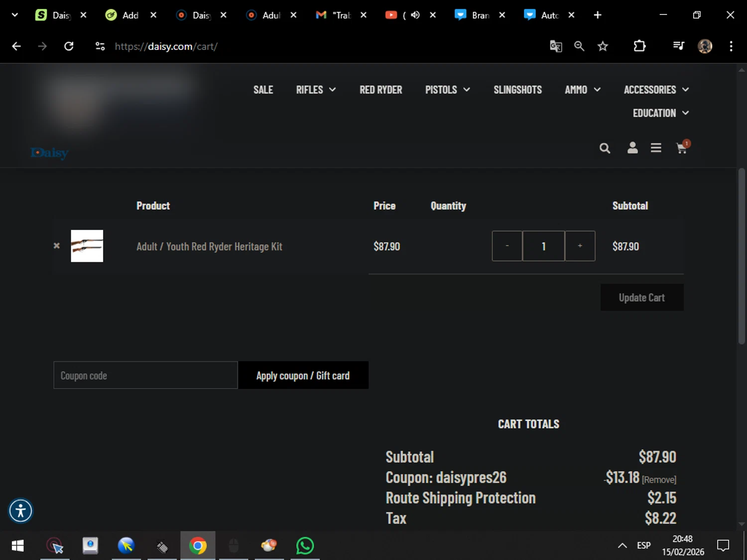Switch to the Gmail tab
Viewport: 747px width, 560px height.
333,15
